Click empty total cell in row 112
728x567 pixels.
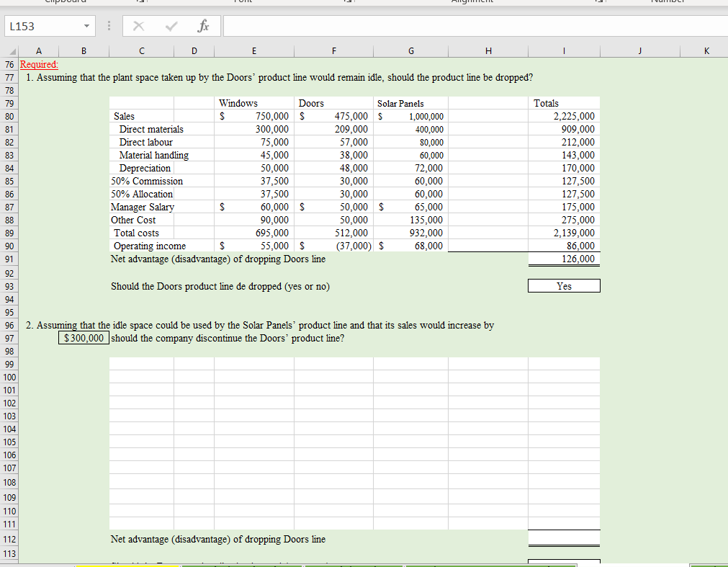tap(564, 539)
